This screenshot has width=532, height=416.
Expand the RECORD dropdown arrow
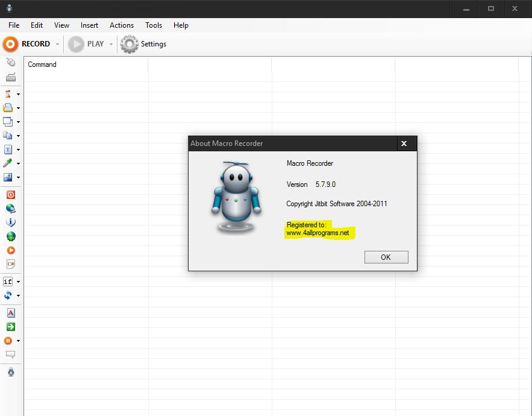[57, 44]
